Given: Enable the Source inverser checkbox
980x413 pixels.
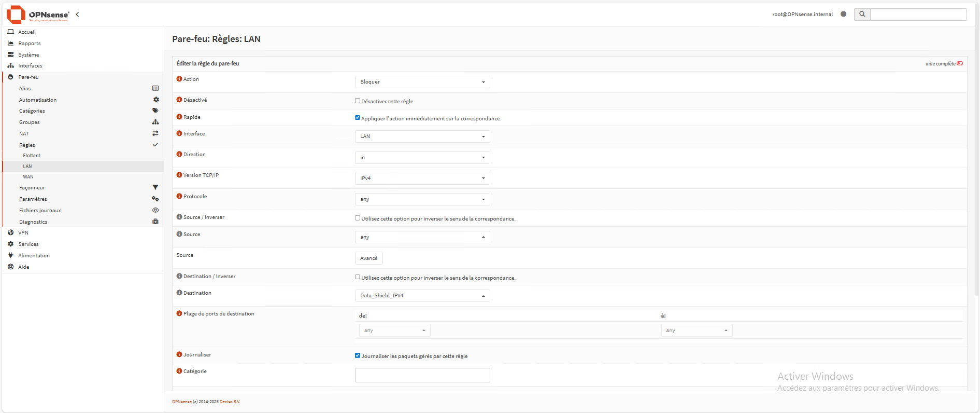Looking at the screenshot, I should tap(358, 218).
